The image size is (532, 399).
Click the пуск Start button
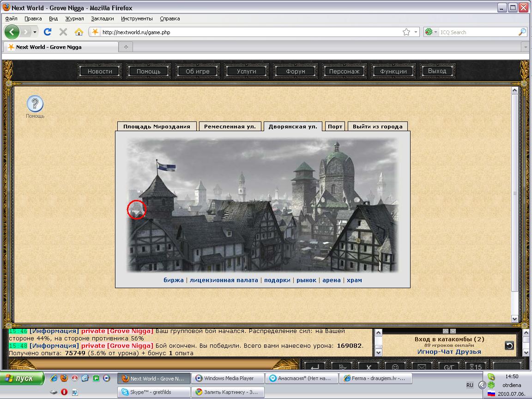click(x=22, y=378)
